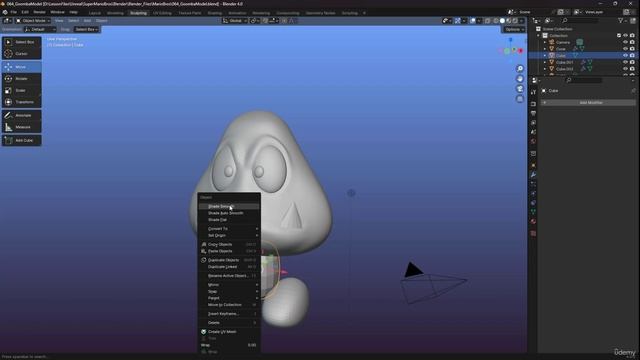Select the Transform tool
640x360 pixels.
21,102
